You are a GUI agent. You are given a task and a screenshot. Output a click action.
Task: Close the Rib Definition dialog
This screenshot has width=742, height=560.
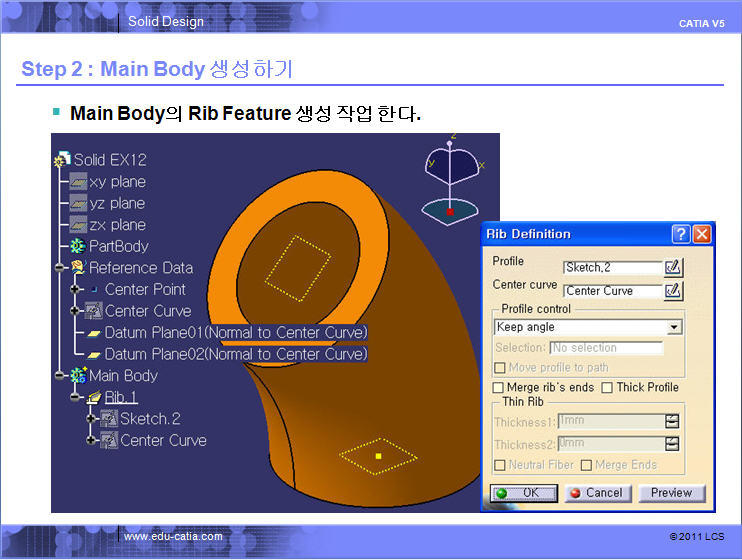(x=702, y=234)
